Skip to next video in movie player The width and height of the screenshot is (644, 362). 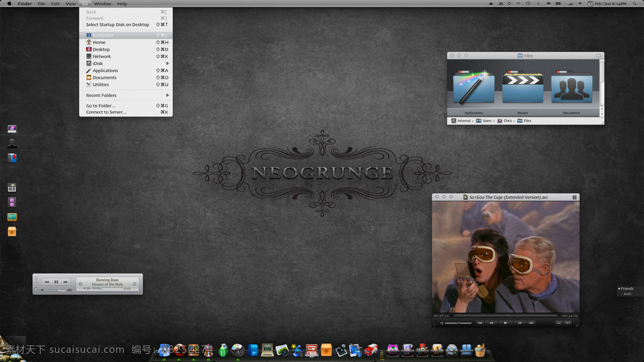(531, 323)
